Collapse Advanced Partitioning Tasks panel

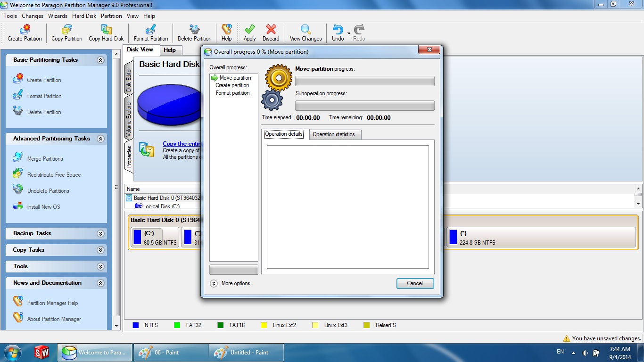tap(100, 139)
